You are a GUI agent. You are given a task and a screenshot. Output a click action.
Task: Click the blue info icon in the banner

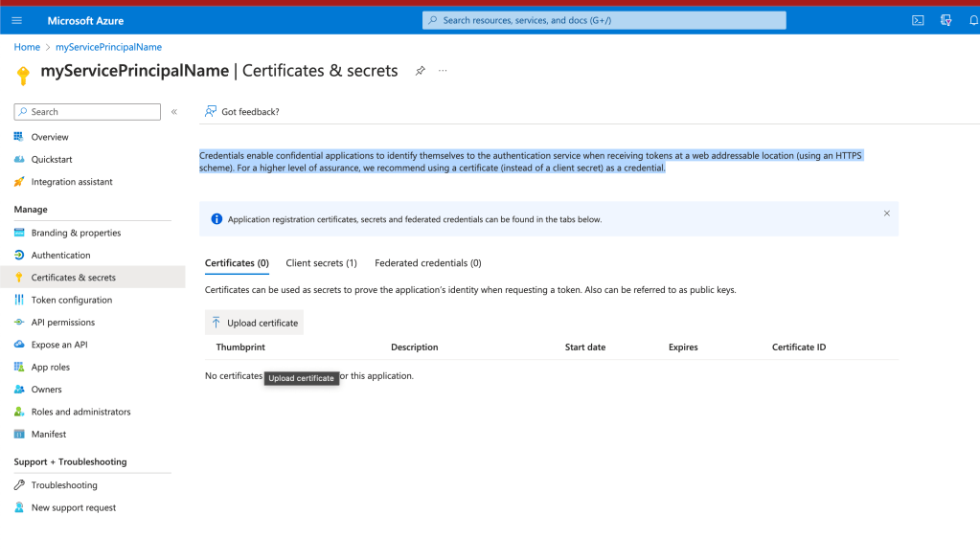217,219
